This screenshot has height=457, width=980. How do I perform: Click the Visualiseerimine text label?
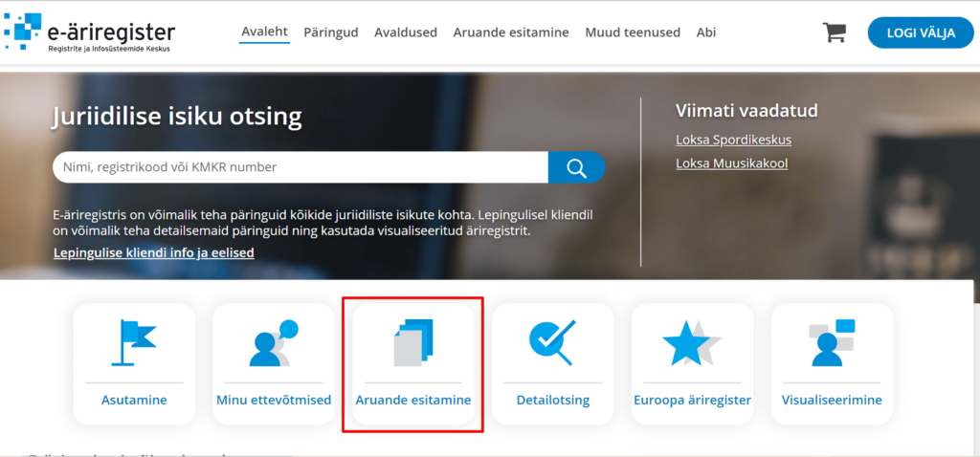pyautogui.click(x=832, y=401)
